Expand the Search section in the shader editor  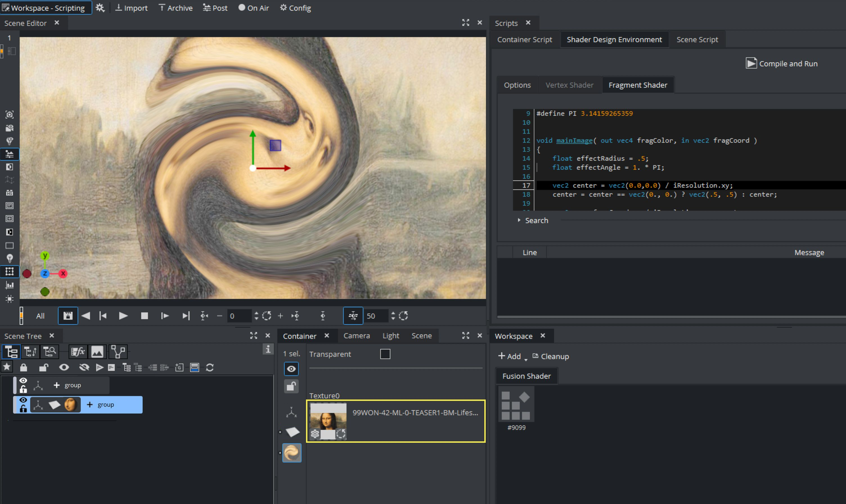point(519,221)
